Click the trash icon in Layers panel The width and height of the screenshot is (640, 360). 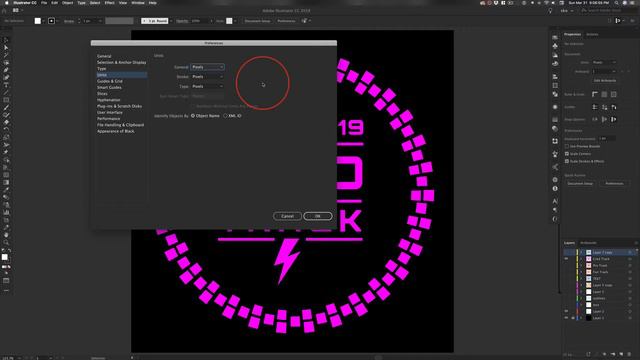coord(629,354)
